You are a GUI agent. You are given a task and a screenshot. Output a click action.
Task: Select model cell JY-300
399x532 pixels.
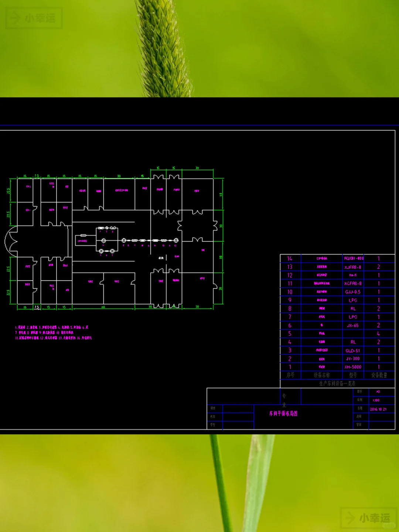(x=353, y=359)
